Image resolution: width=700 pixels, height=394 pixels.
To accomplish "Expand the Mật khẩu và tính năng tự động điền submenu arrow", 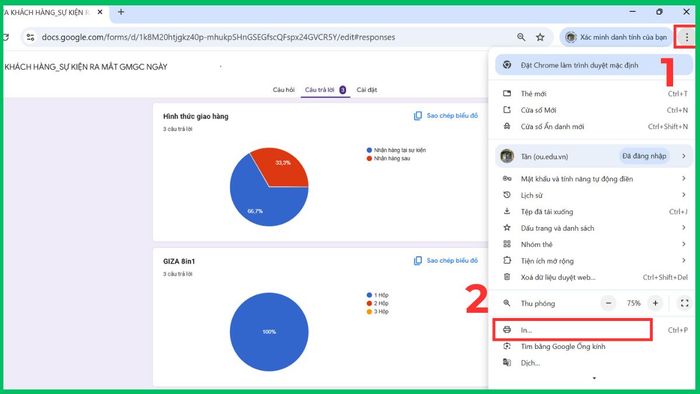I will [683, 178].
